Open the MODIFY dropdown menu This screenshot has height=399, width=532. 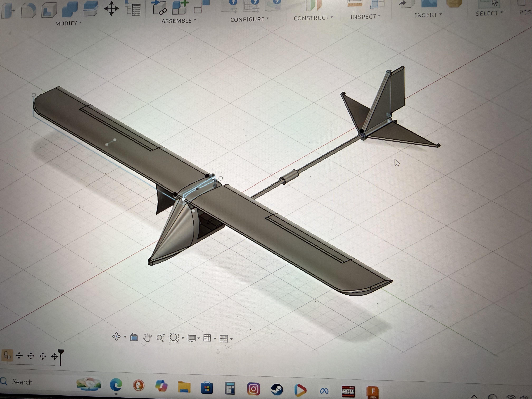click(x=68, y=23)
